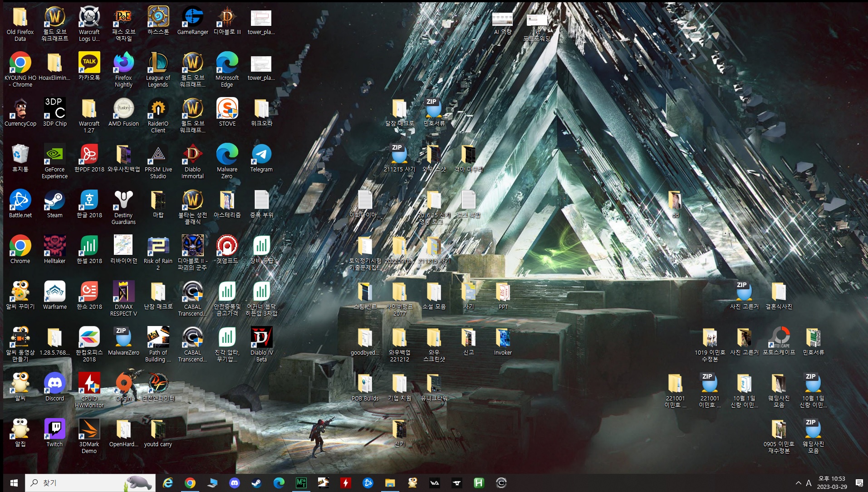Select the PRISM Live Studio icon
Viewport: 868px width, 492px height.
tap(158, 161)
